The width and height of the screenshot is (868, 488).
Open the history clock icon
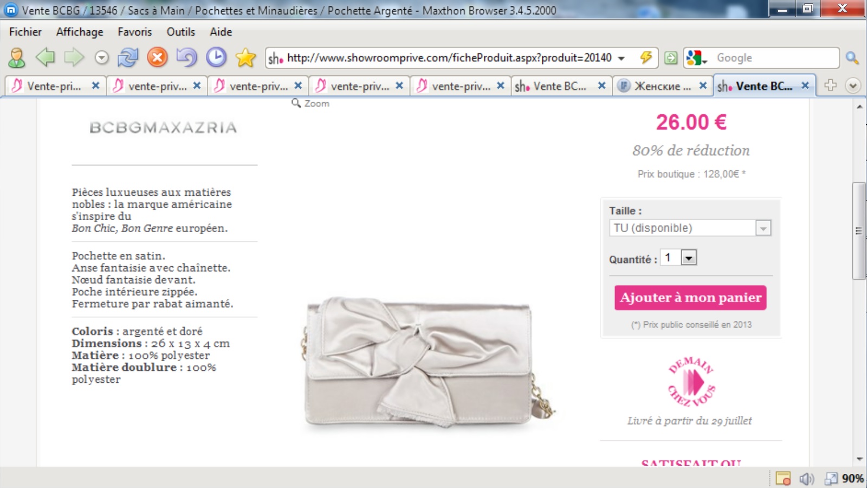[x=216, y=57]
